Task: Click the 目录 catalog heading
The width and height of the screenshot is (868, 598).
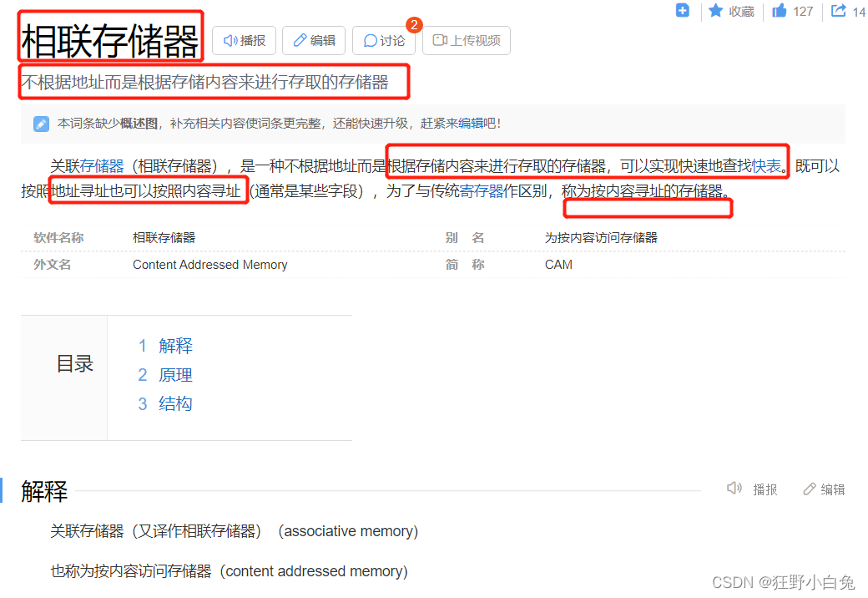Action: 75,364
